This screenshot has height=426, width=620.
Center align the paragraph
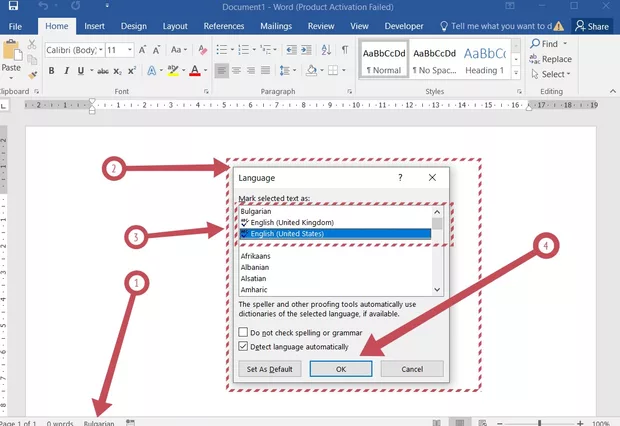(x=238, y=71)
